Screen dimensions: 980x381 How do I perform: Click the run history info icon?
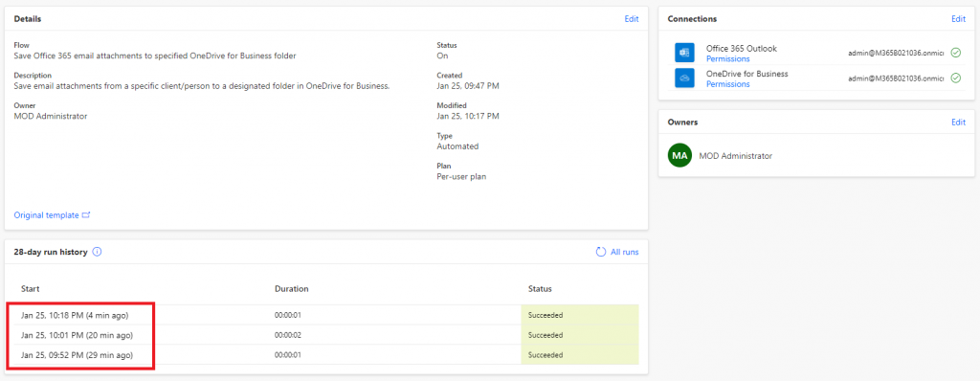pos(97,252)
